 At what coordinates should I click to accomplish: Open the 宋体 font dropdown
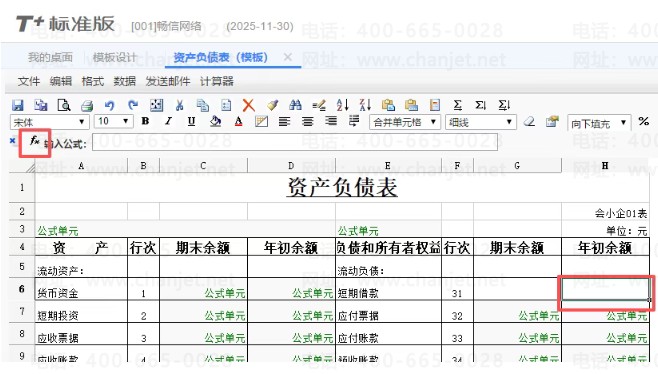pyautogui.click(x=50, y=122)
